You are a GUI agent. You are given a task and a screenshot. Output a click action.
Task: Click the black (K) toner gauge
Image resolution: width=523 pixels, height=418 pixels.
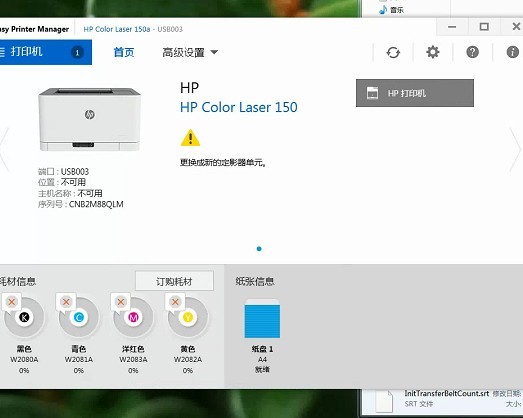coord(24,317)
